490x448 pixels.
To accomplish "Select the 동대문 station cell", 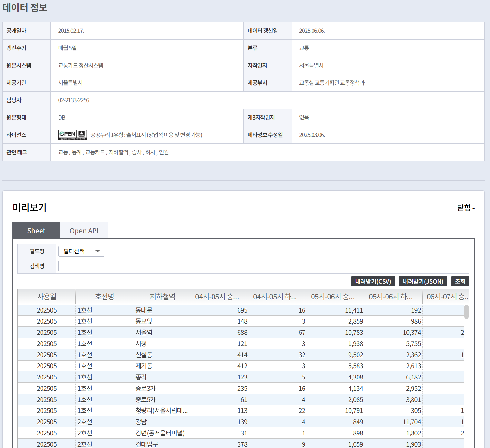I will tap(162, 310).
